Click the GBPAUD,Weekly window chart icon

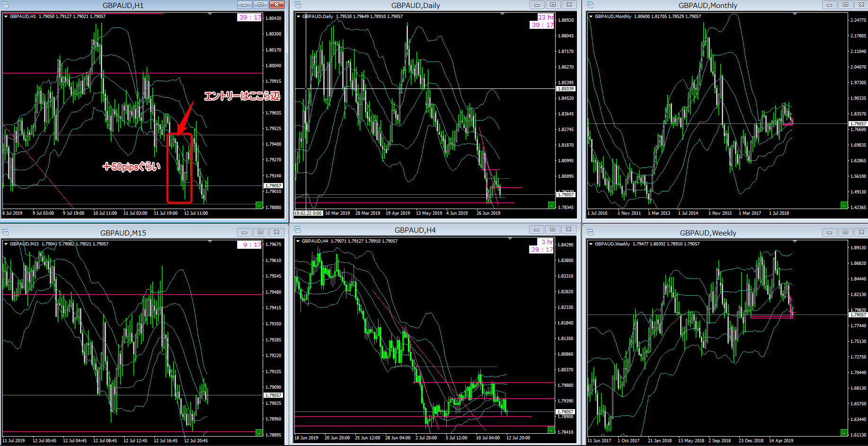pos(590,232)
